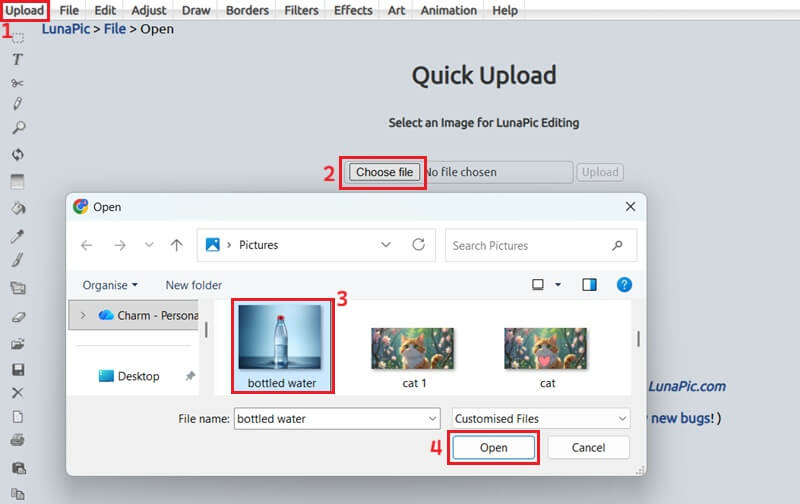This screenshot has width=800, height=504.
Task: Click the File name input field
Action: tap(337, 419)
